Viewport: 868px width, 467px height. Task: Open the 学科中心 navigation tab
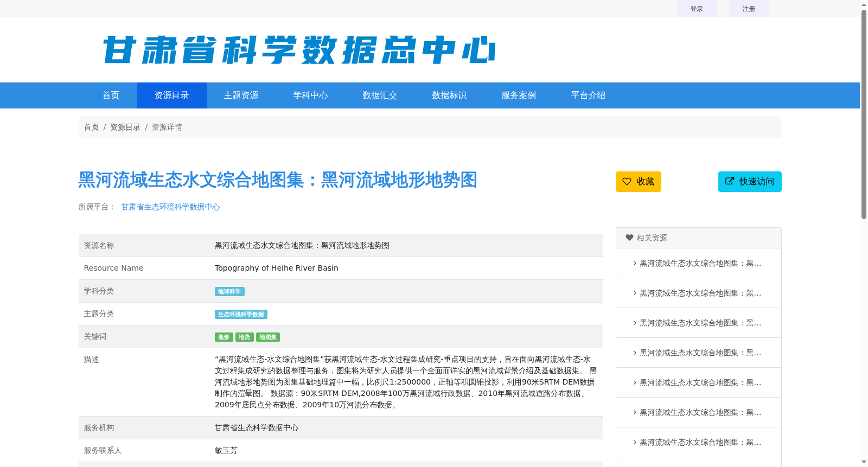coord(310,95)
